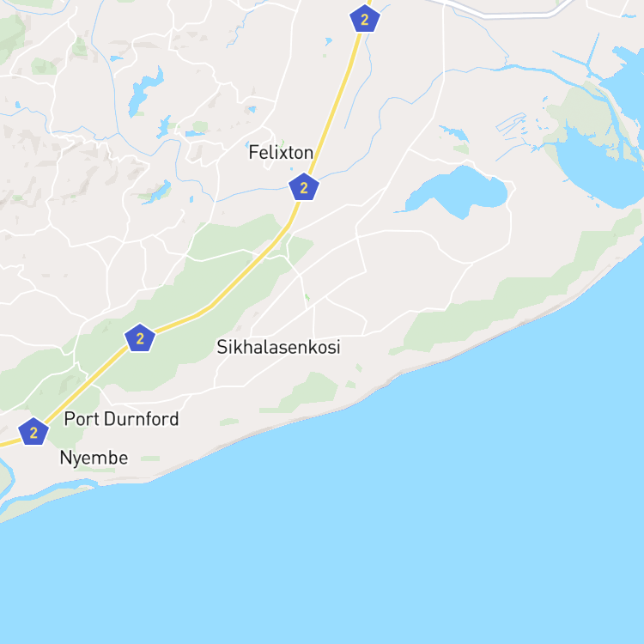This screenshot has height=644, width=644.
Task: Click the elongated lake northwest of Felixton
Action: pyautogui.click(x=143, y=91)
